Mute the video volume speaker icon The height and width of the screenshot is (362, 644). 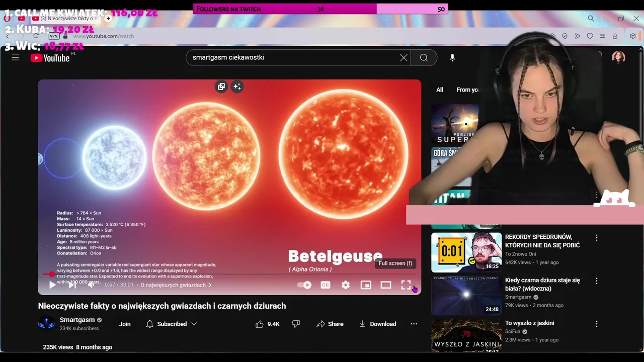[91, 285]
